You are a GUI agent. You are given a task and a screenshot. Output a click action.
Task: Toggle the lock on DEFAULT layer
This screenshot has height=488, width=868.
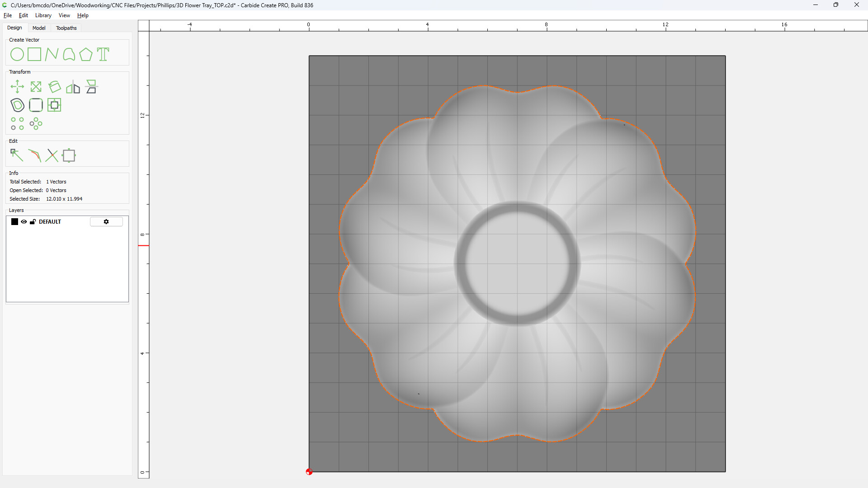click(x=33, y=222)
